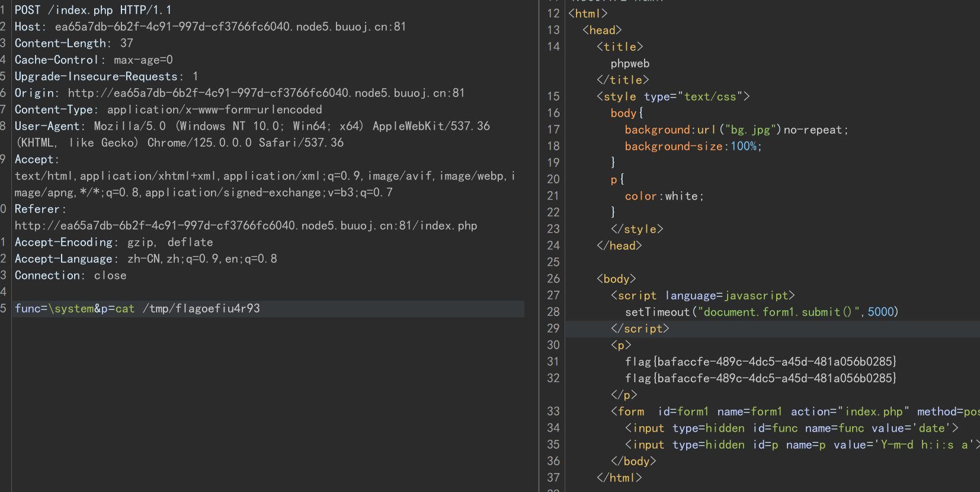Click the Connection: close header
This screenshot has height=492, width=980.
(x=71, y=275)
